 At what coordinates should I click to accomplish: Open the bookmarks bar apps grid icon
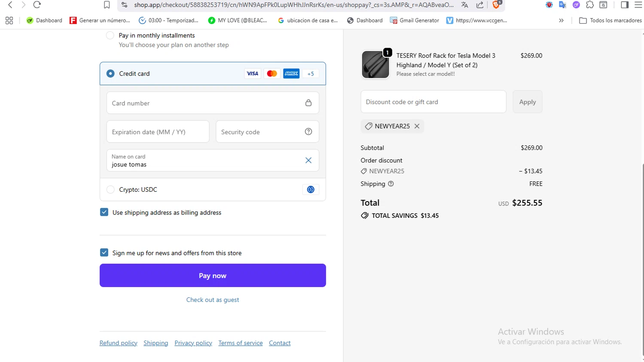(9, 21)
